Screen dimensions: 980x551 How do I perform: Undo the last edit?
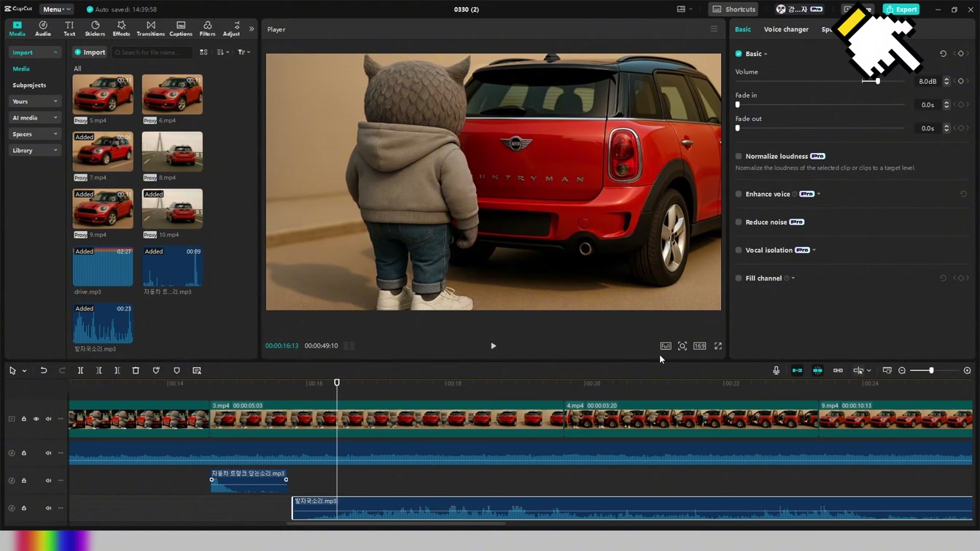44,371
